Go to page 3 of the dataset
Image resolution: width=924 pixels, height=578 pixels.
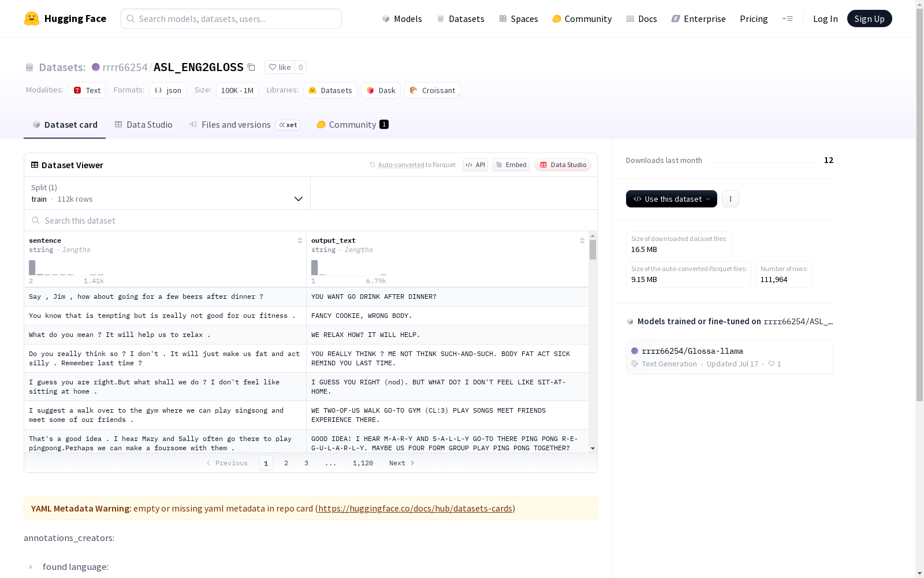306,463
